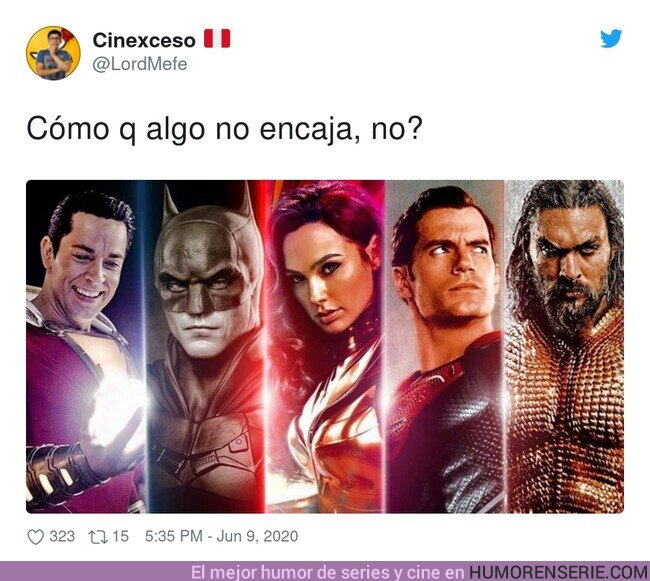Click the 323 likes count
The height and width of the screenshot is (581, 650).
pyautogui.click(x=62, y=536)
